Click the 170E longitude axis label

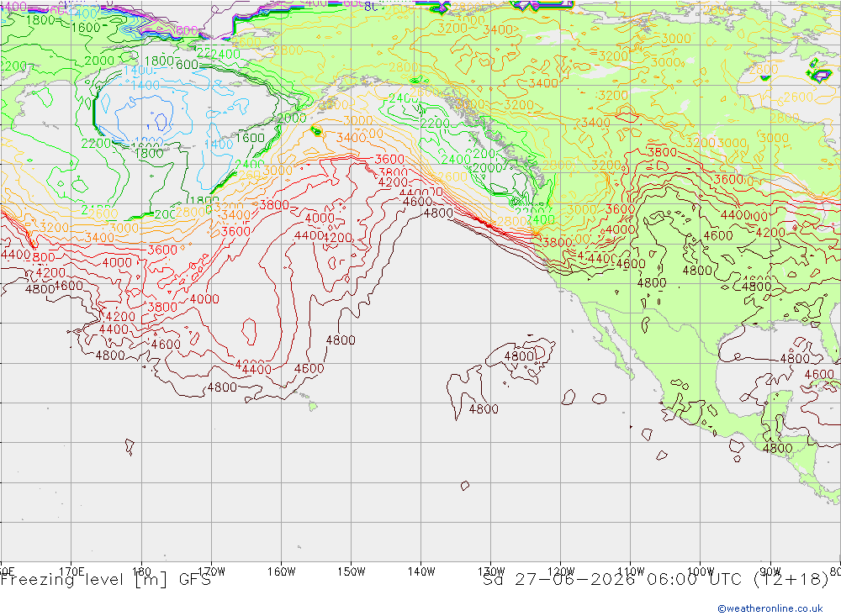pos(71,571)
